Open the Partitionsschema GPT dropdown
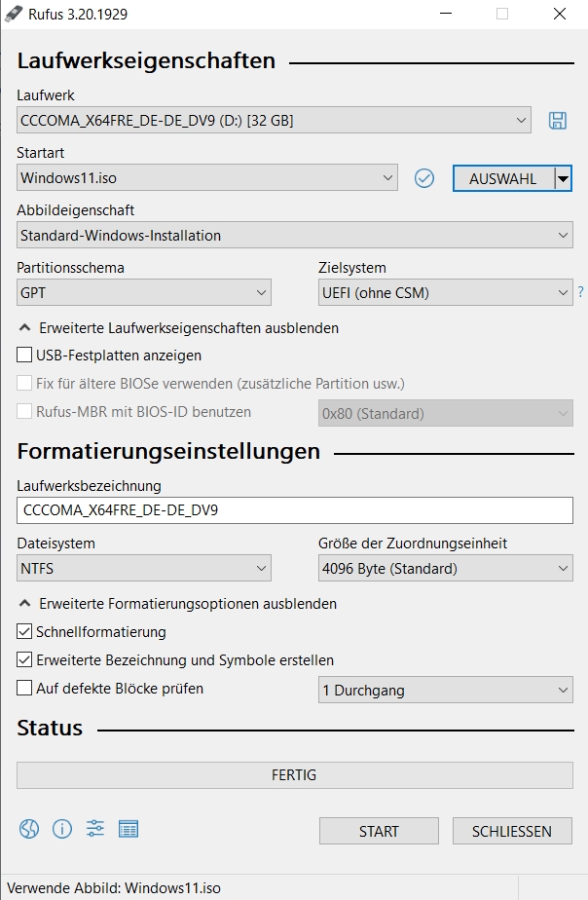Image resolution: width=588 pixels, height=900 pixels. [144, 293]
